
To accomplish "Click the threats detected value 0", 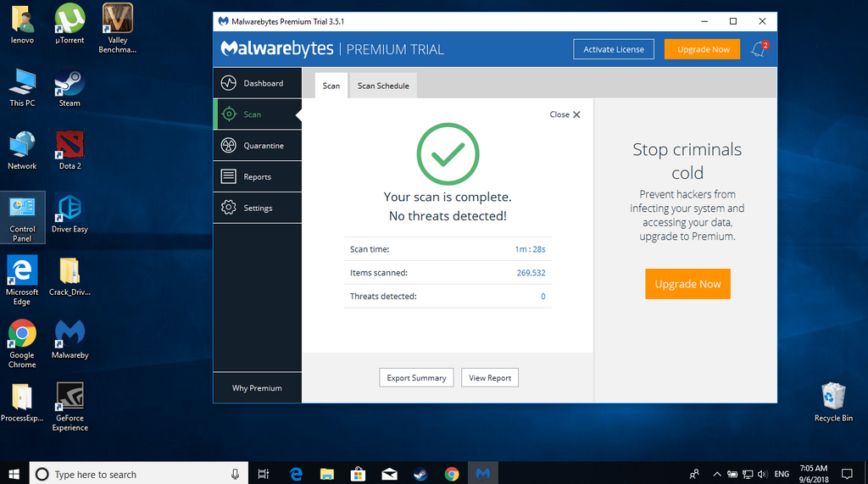I will 543,297.
